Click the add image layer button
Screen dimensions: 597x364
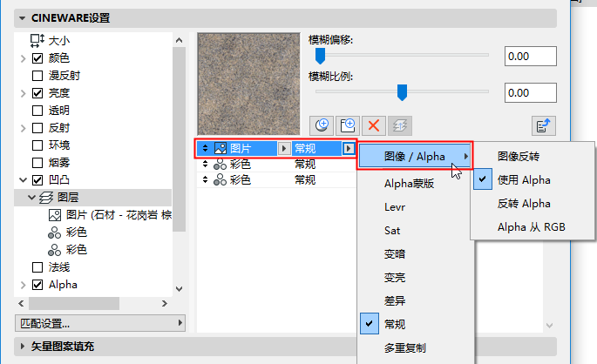pyautogui.click(x=348, y=125)
